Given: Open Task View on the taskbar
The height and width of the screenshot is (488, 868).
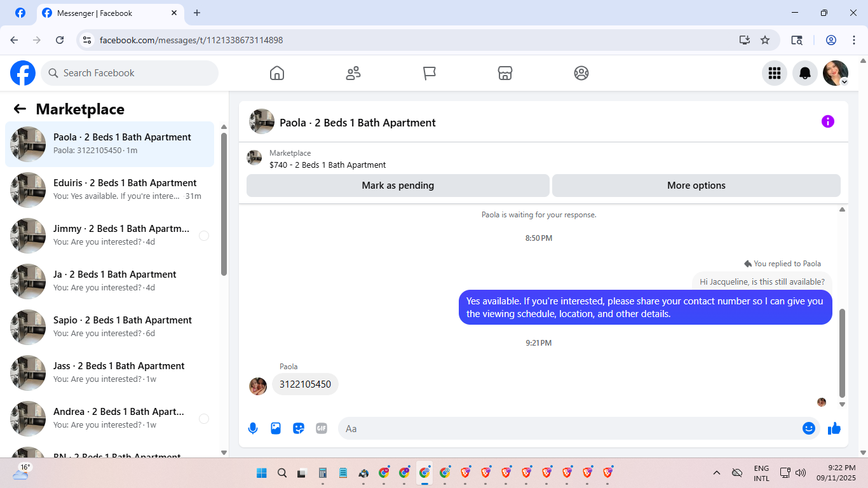Looking at the screenshot, I should click(302, 473).
